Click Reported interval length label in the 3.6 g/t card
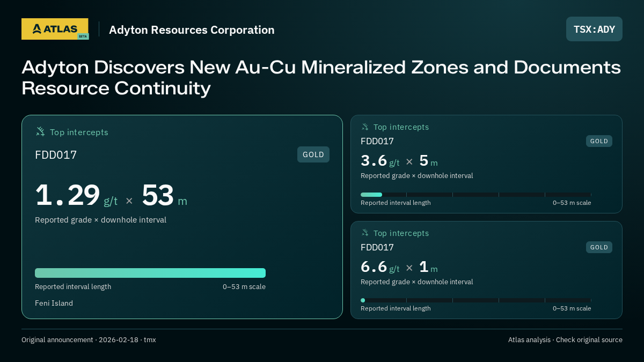 [x=396, y=203]
